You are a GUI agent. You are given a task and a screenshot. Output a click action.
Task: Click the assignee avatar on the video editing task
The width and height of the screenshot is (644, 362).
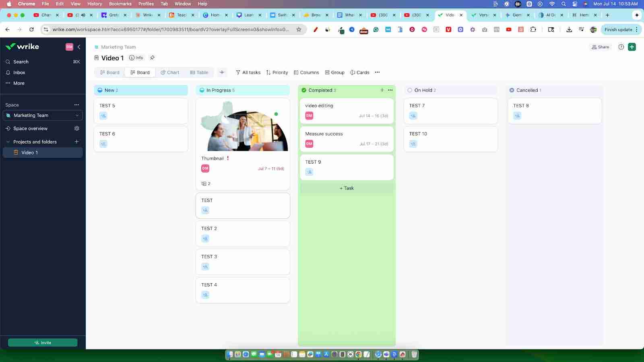coord(309,115)
